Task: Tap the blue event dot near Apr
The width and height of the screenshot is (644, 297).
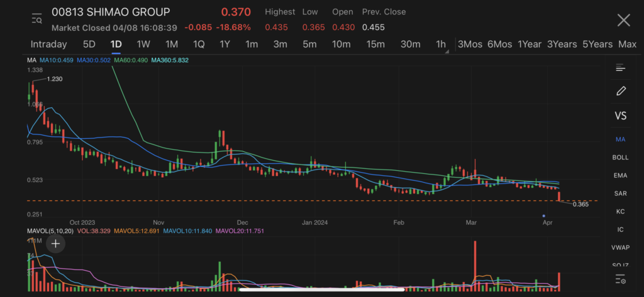Action: [544, 216]
